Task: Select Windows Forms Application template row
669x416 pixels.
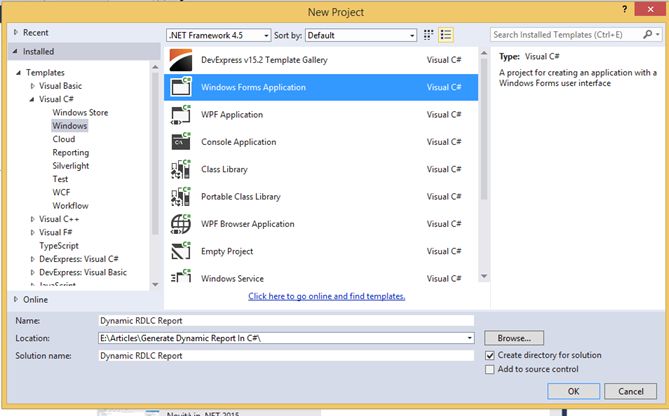Action: coord(321,87)
